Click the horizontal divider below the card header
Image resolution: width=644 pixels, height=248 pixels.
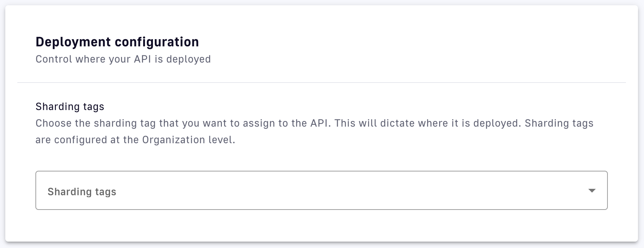[321, 82]
